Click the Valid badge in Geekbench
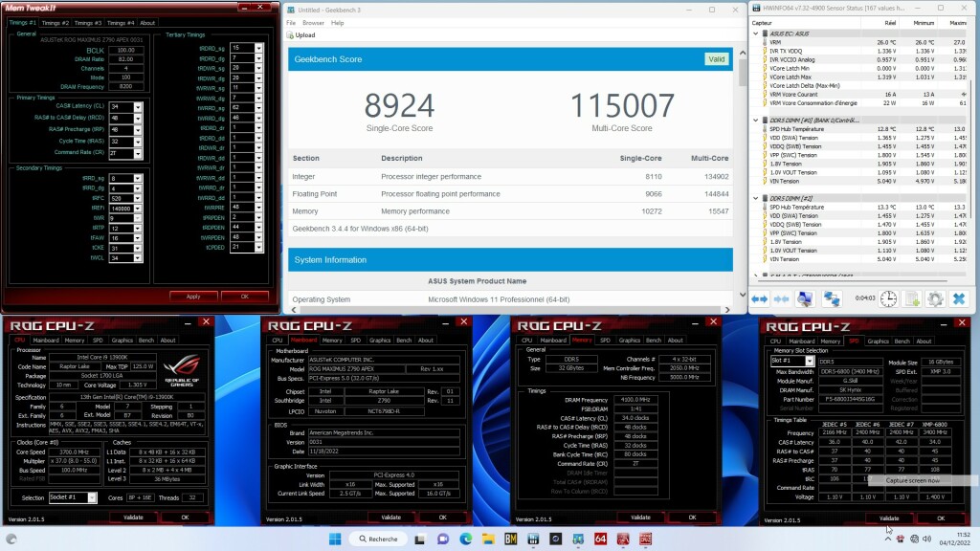This screenshot has width=980, height=551. point(716,59)
